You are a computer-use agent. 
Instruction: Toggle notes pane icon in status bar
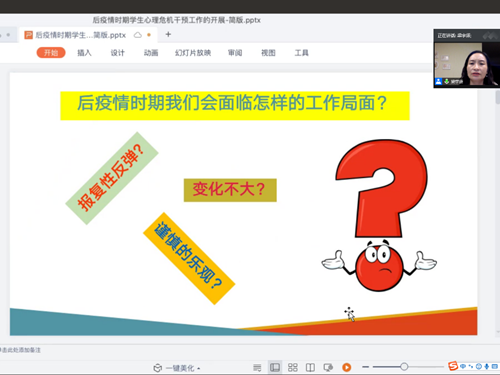(x=257, y=367)
